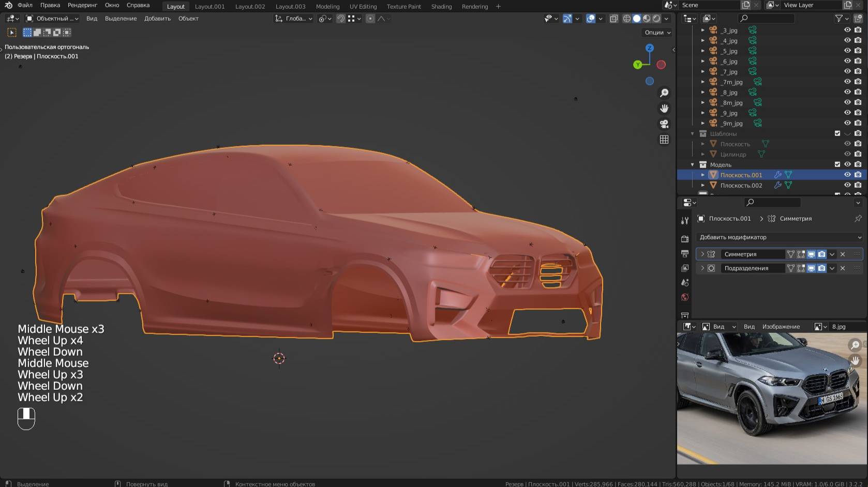868x487 pixels.
Task: Disable render visibility for _7m_jpg
Action: tap(857, 82)
